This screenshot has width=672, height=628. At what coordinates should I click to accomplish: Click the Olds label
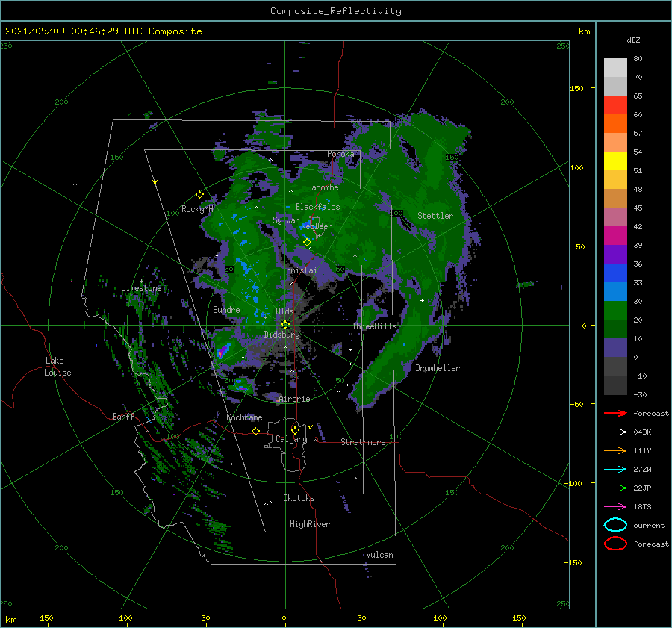tap(284, 311)
